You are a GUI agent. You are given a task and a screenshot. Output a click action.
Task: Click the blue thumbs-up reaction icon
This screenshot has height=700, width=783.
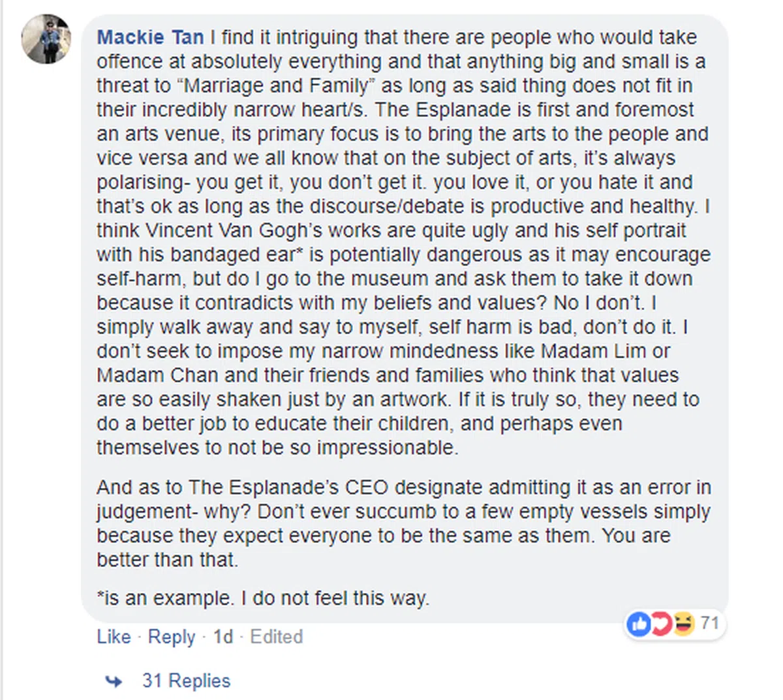tap(639, 624)
